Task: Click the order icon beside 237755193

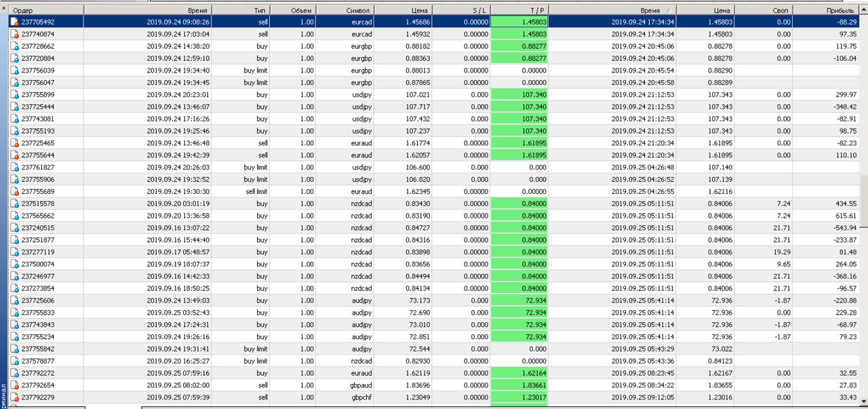Action: click(14, 131)
